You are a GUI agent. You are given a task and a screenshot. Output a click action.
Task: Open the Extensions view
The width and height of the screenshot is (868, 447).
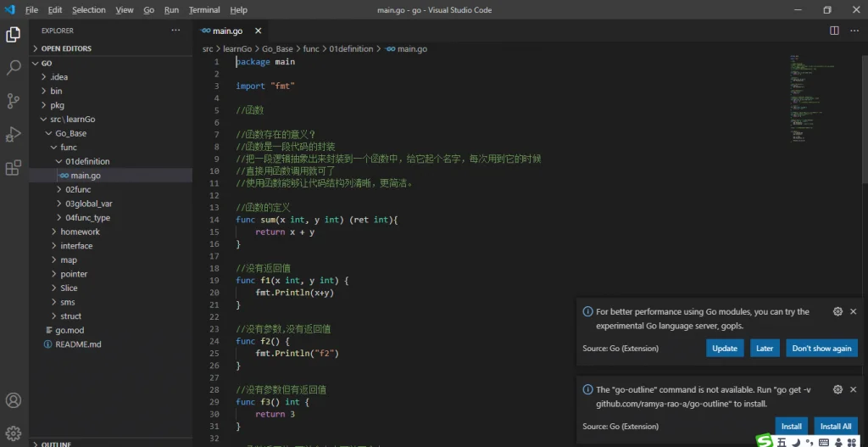tap(14, 167)
